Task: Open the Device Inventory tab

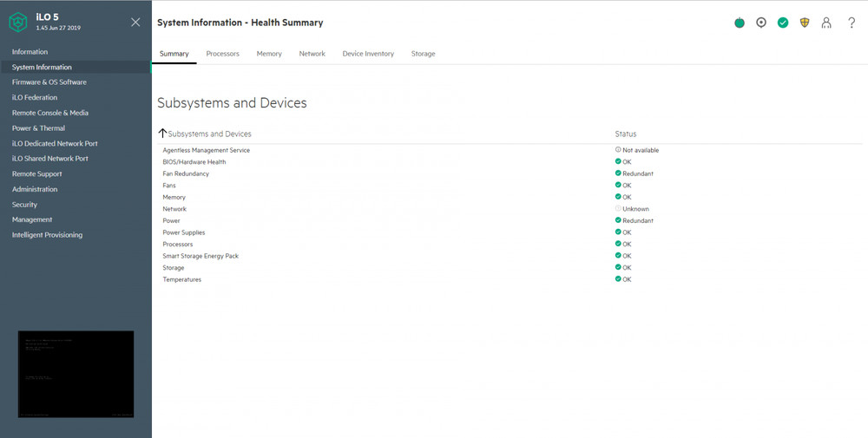Action: [368, 54]
